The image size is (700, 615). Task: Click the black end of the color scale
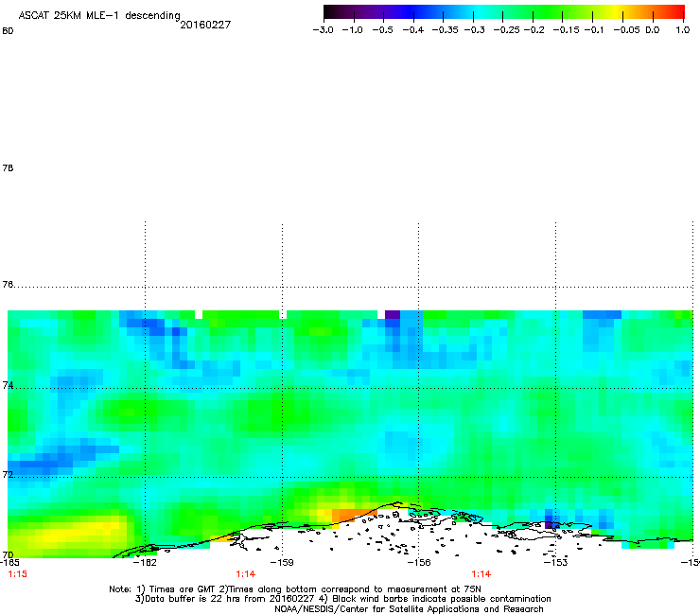(x=328, y=11)
